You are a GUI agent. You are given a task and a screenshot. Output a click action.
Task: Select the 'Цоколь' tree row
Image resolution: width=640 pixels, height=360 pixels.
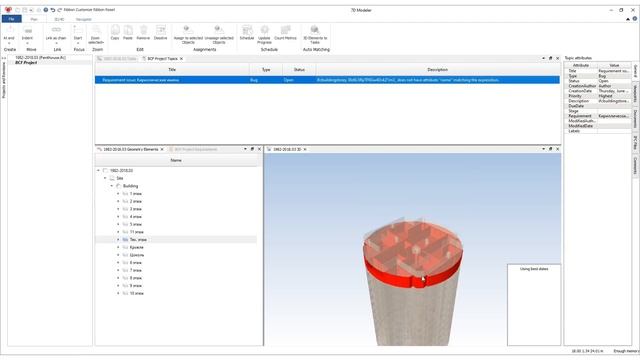point(176,255)
